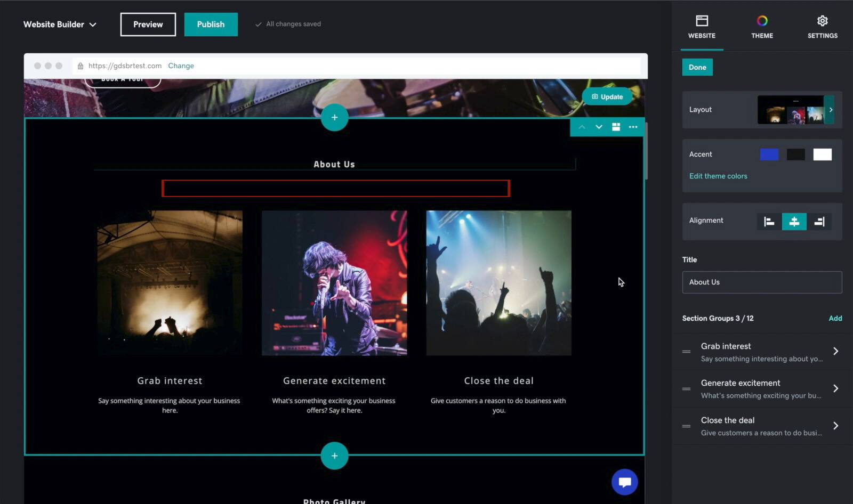Add section with plus button above About Us
This screenshot has height=504, width=853.
tap(334, 117)
